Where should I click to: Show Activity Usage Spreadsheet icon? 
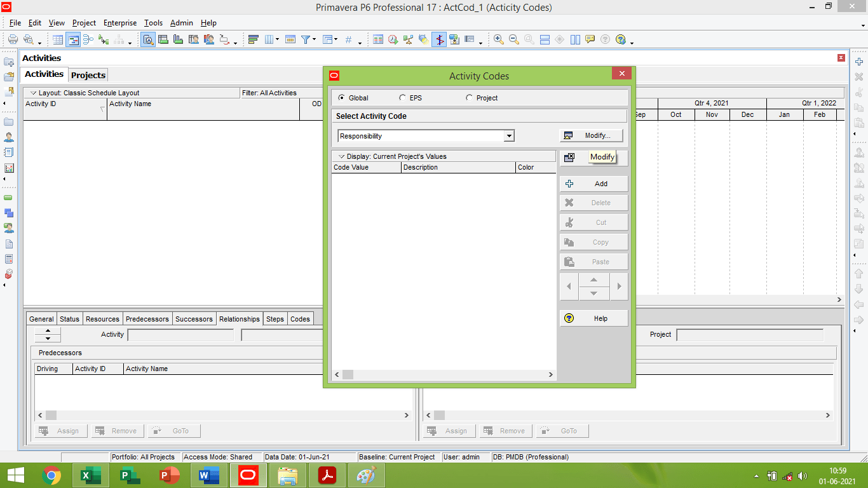tap(163, 39)
